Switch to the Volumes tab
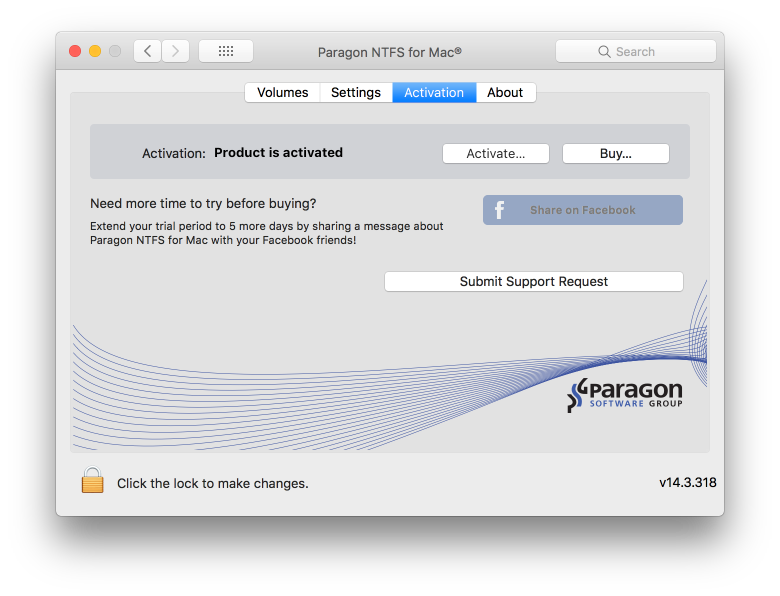The height and width of the screenshot is (596, 780). point(283,93)
